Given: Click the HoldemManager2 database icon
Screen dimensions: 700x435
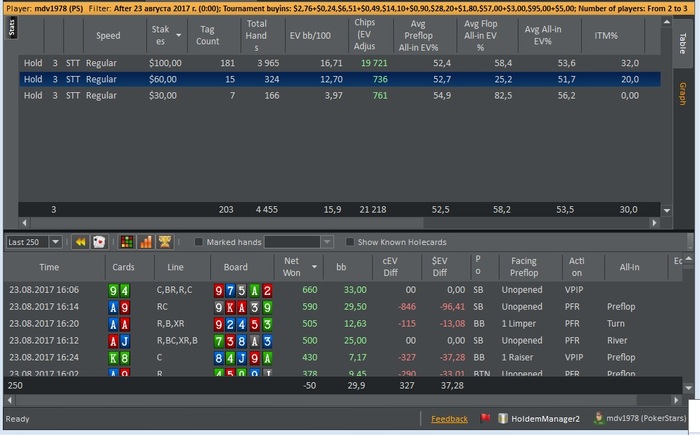Looking at the screenshot, I should [x=503, y=418].
